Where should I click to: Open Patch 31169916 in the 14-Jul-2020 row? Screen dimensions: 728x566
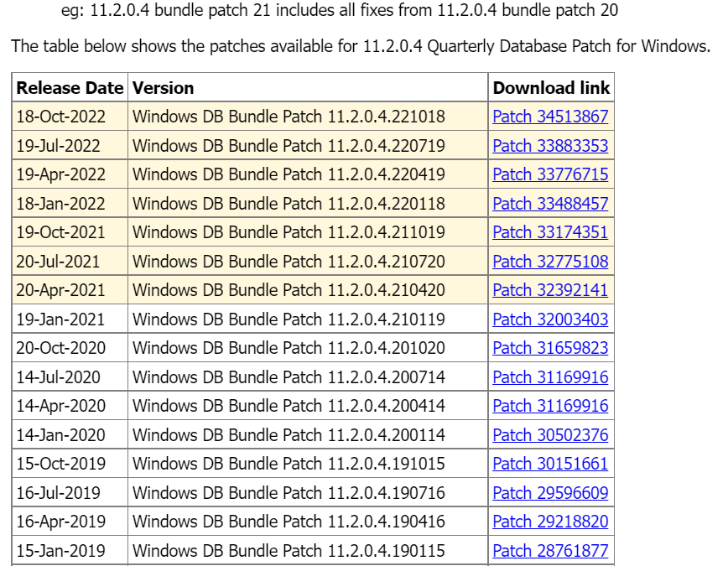pos(550,377)
